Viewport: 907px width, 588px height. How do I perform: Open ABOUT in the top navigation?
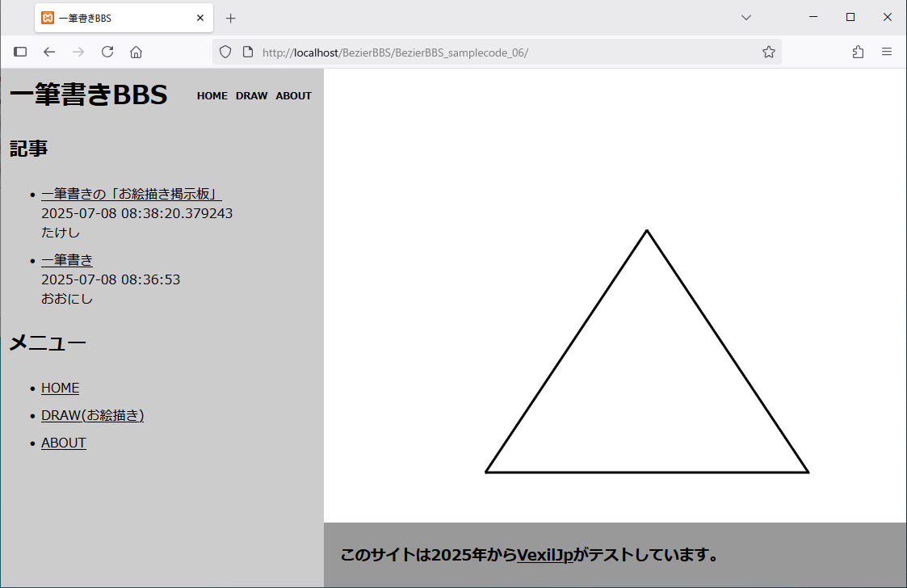tap(293, 95)
